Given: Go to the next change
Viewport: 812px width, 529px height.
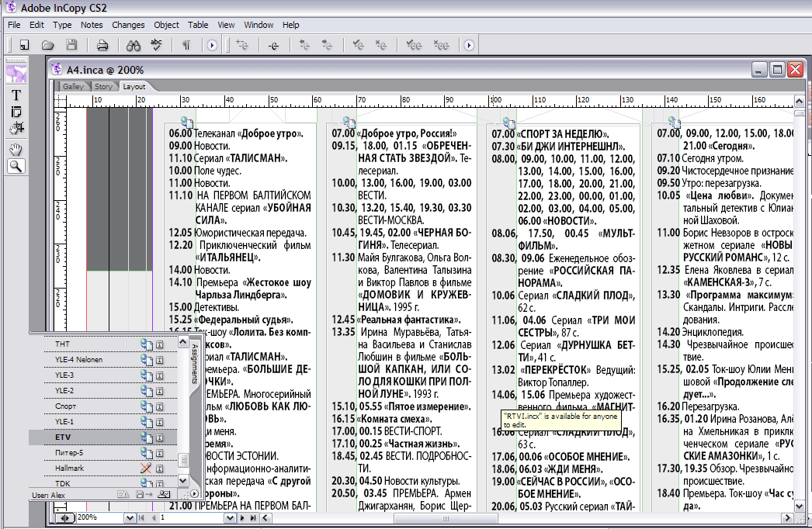Looking at the screenshot, I should (328, 46).
